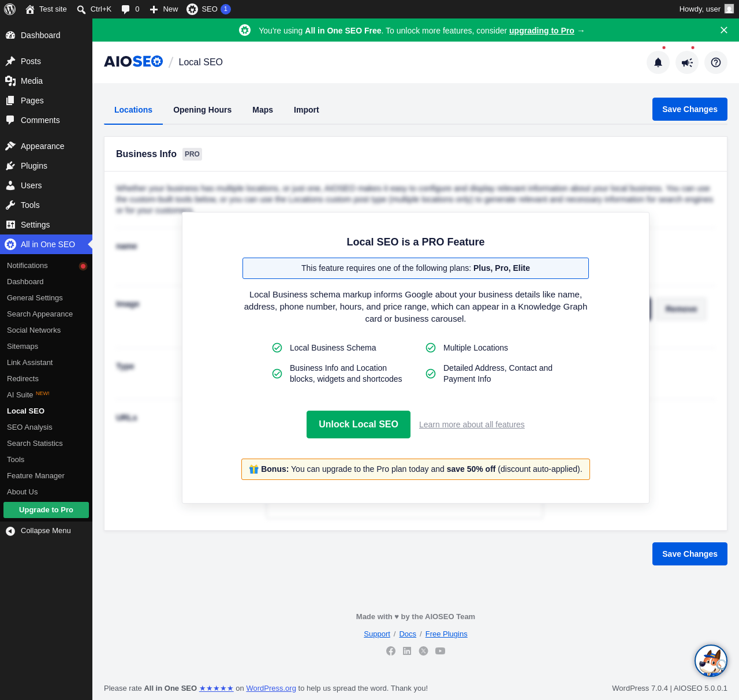Viewport: 739px width, 700px height.
Task: Open the AIOSEO mascot help chat
Action: tap(711, 661)
